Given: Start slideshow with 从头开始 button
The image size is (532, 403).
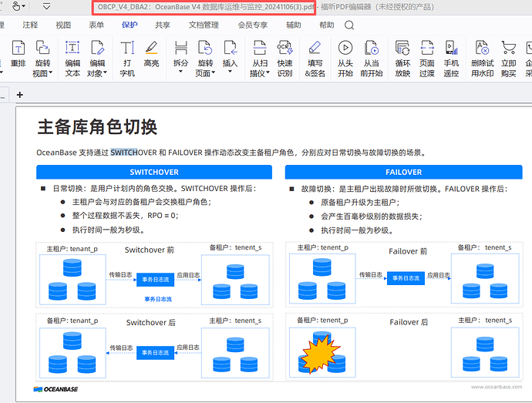Looking at the screenshot, I should (x=345, y=49).
